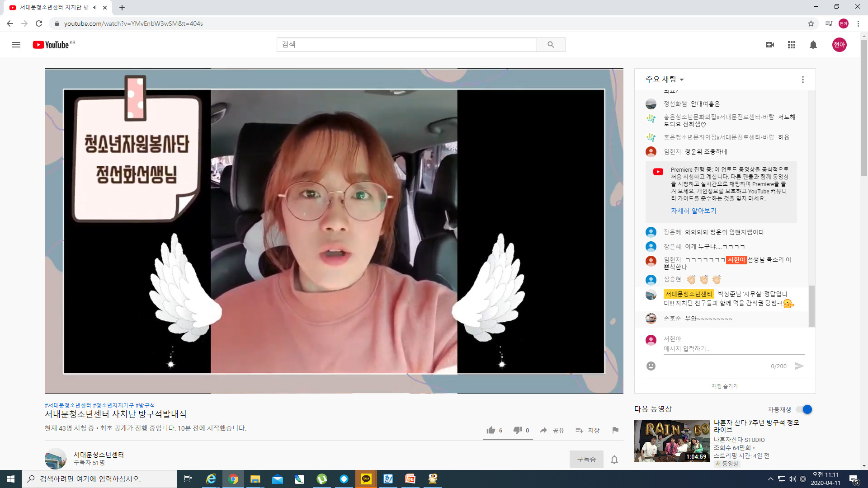
Task: Open YouTube notifications via bell icon
Action: 813,44
